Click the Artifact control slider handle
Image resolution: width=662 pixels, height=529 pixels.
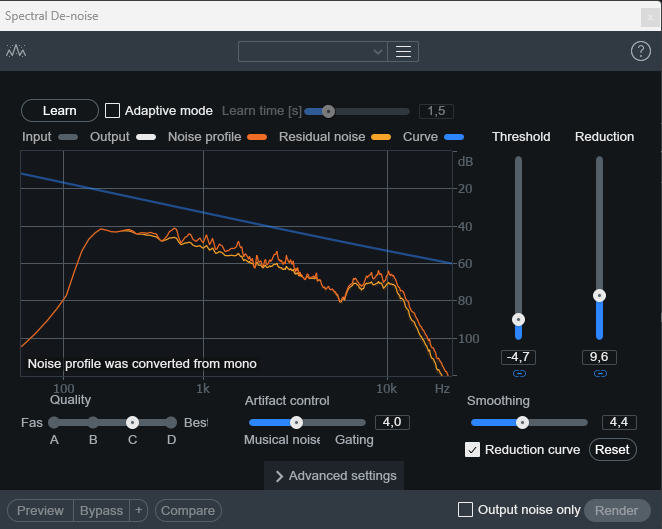296,422
